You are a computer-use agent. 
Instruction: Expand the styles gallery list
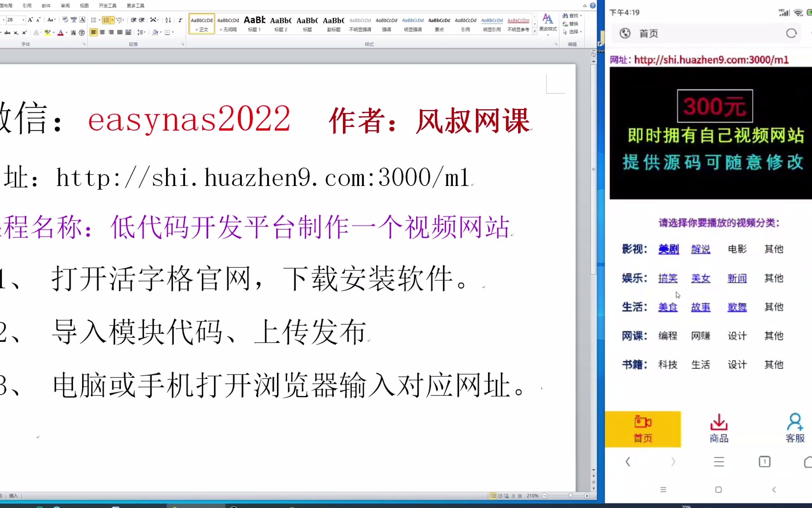[x=535, y=31]
